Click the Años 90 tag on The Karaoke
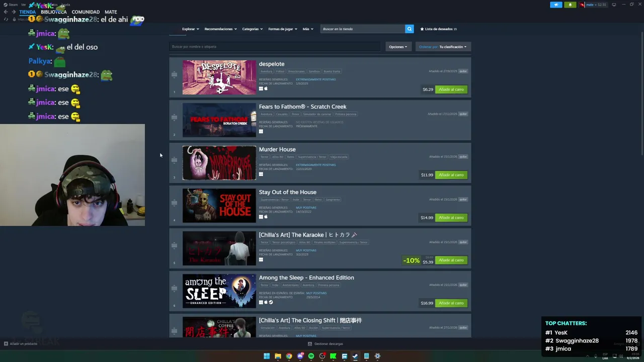 click(x=304, y=242)
